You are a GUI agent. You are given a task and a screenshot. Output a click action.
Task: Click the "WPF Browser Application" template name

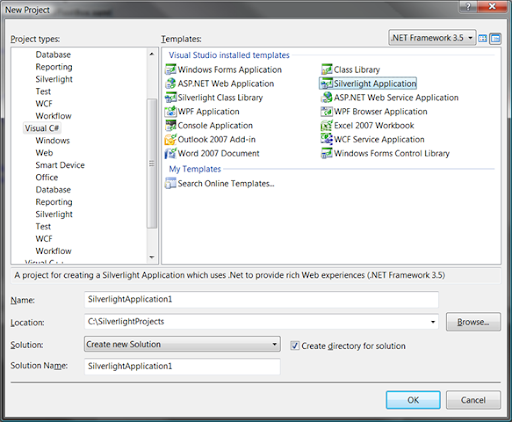380,111
